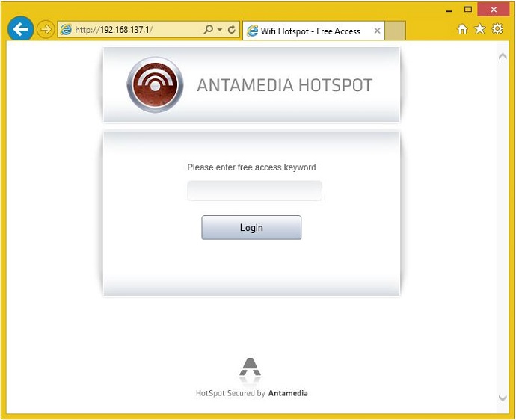Go back with the blue arrow button
The image size is (516, 420).
20,29
